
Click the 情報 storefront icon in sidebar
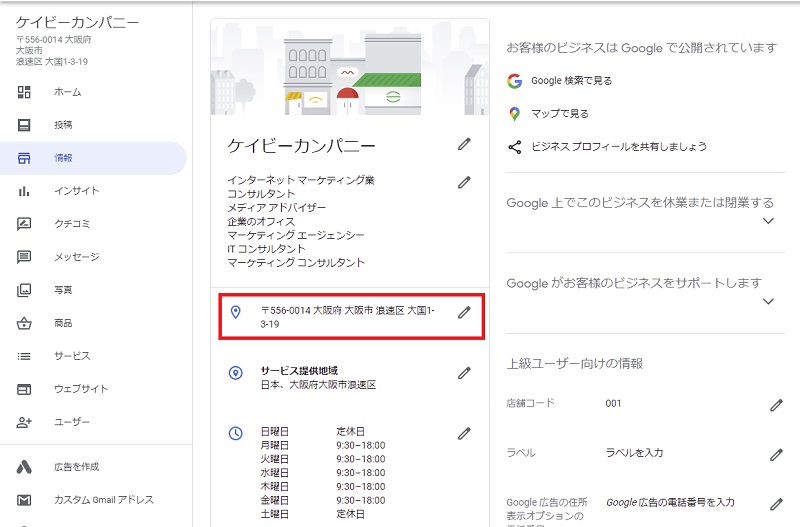pos(24,158)
